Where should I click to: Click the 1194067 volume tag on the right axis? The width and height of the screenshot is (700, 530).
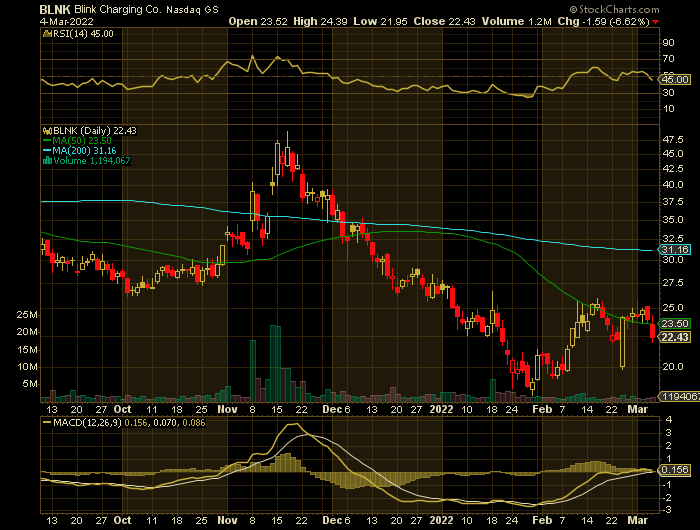[x=679, y=396]
